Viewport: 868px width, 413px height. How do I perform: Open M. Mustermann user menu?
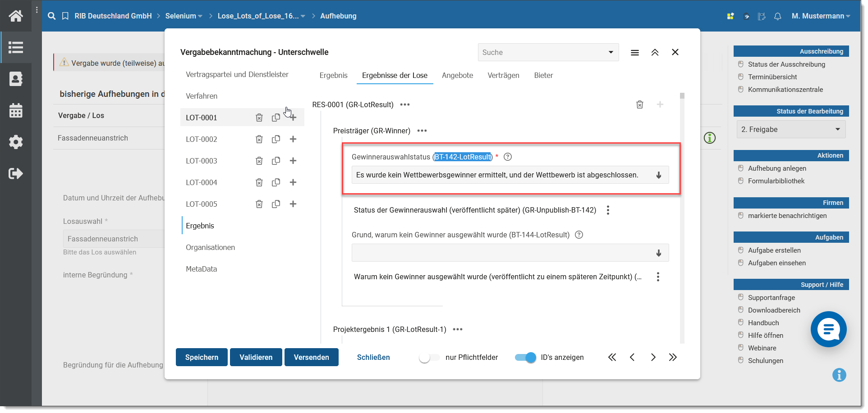(x=821, y=16)
